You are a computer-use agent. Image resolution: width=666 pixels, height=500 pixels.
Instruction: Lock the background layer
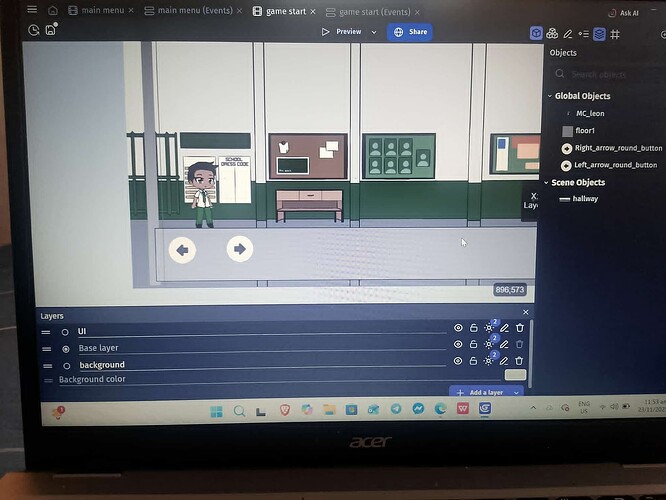click(x=474, y=361)
